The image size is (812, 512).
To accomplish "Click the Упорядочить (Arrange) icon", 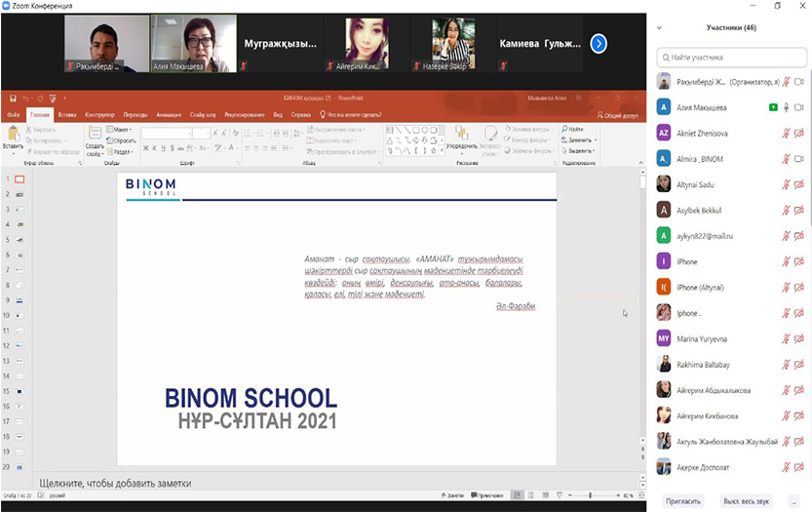I will pos(461,133).
